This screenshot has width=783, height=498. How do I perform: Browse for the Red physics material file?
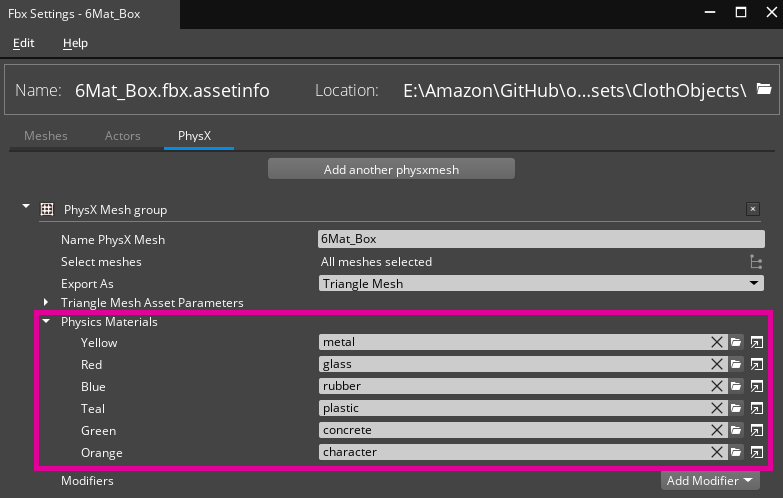[x=736, y=364]
